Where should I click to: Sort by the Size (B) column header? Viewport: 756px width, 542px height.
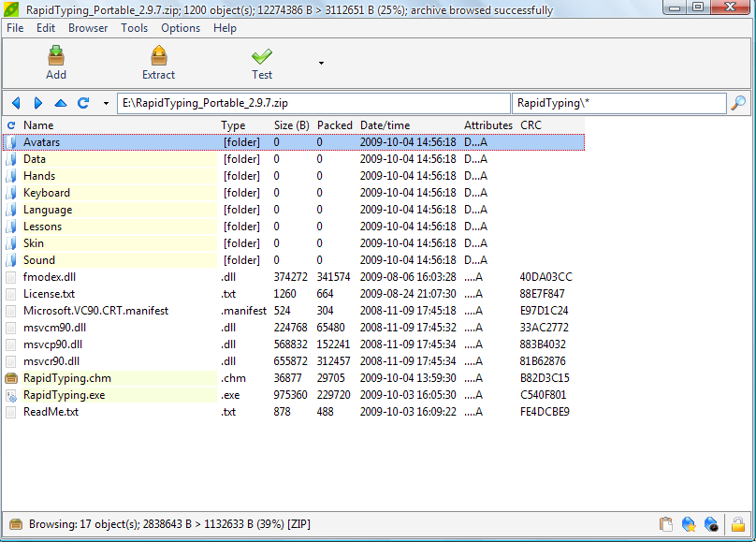pyautogui.click(x=292, y=125)
